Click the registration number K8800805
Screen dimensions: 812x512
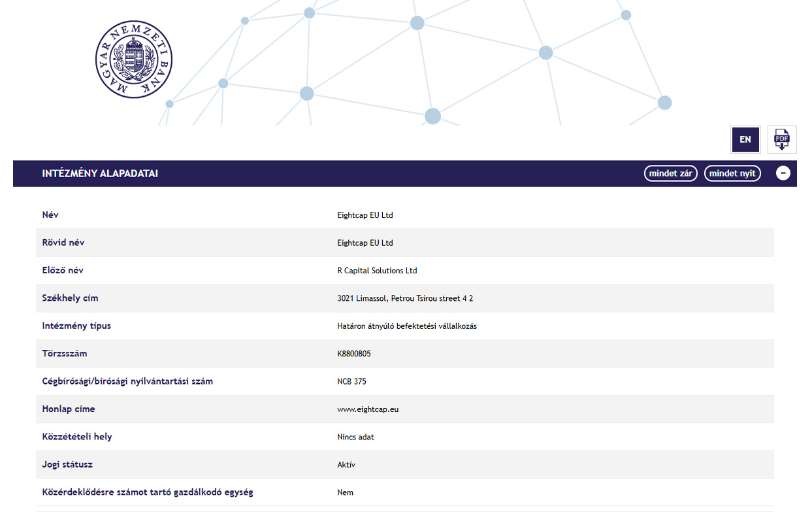point(354,354)
